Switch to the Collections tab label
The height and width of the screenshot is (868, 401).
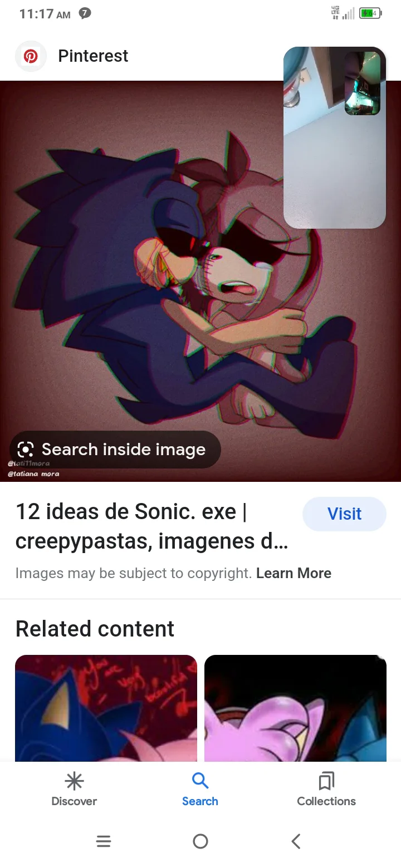click(326, 801)
